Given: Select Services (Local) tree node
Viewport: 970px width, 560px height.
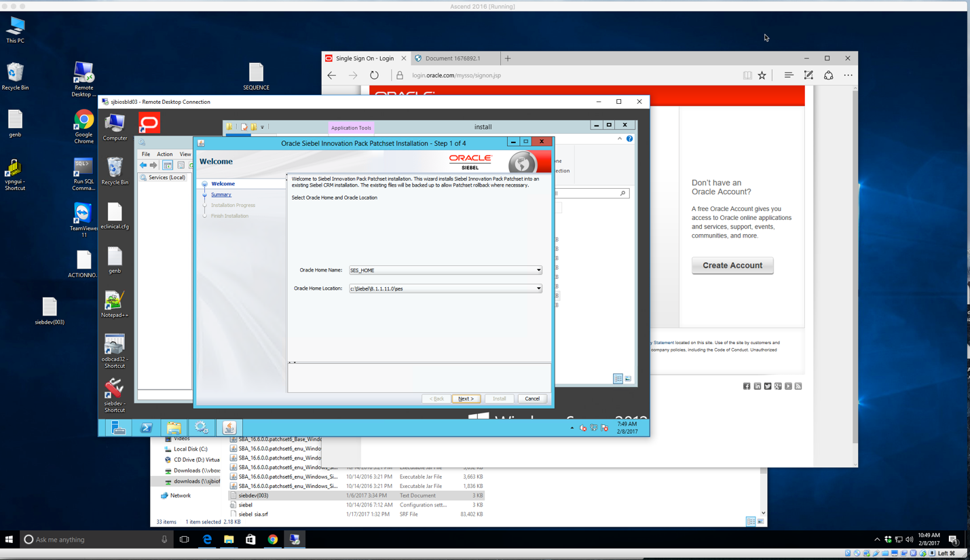Looking at the screenshot, I should point(167,178).
